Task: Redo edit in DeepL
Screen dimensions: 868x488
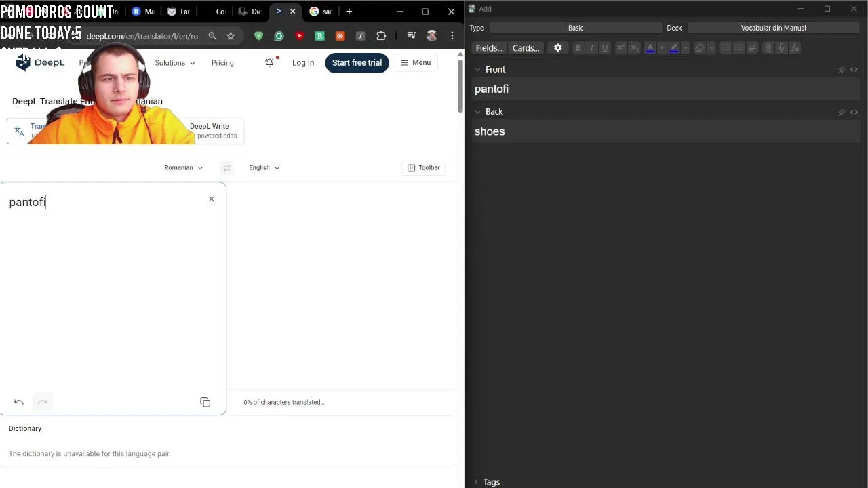Action: pyautogui.click(x=43, y=402)
